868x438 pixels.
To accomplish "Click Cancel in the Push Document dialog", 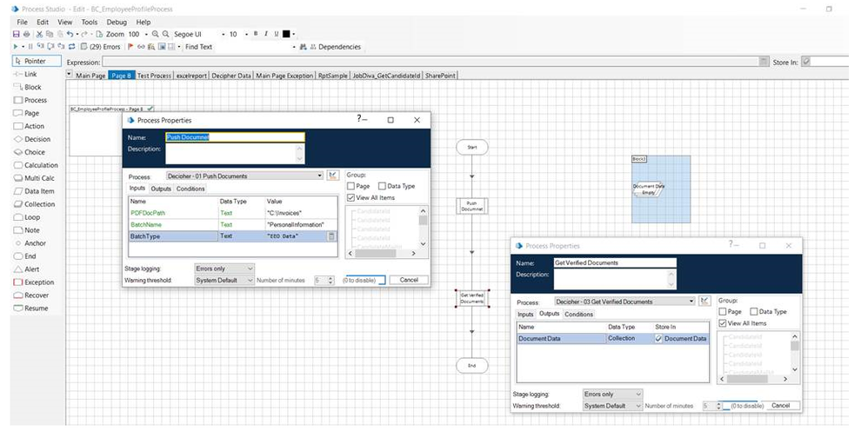I will [409, 280].
